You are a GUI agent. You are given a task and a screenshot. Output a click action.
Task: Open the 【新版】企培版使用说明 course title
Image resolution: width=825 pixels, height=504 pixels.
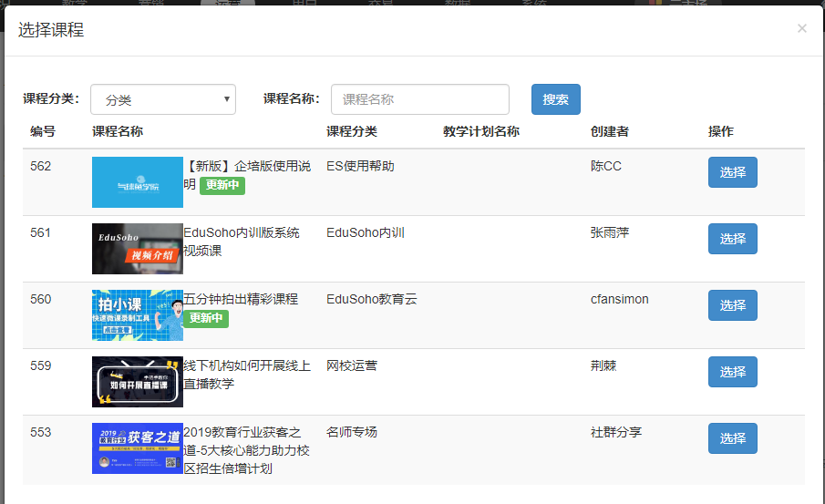point(247,167)
